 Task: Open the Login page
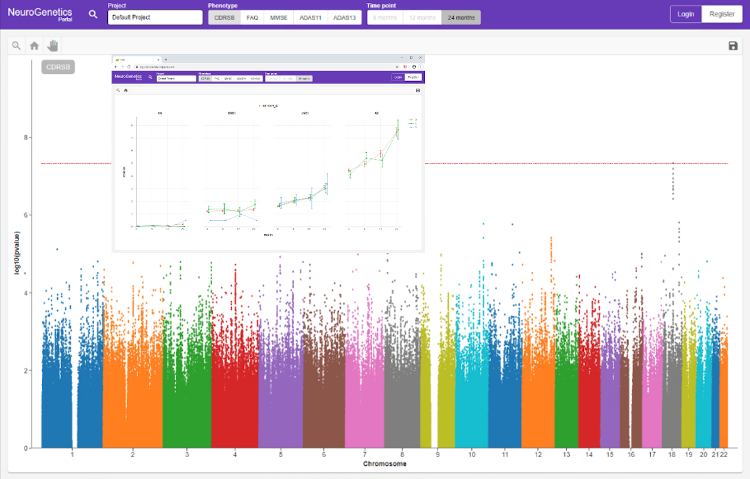pyautogui.click(x=685, y=14)
